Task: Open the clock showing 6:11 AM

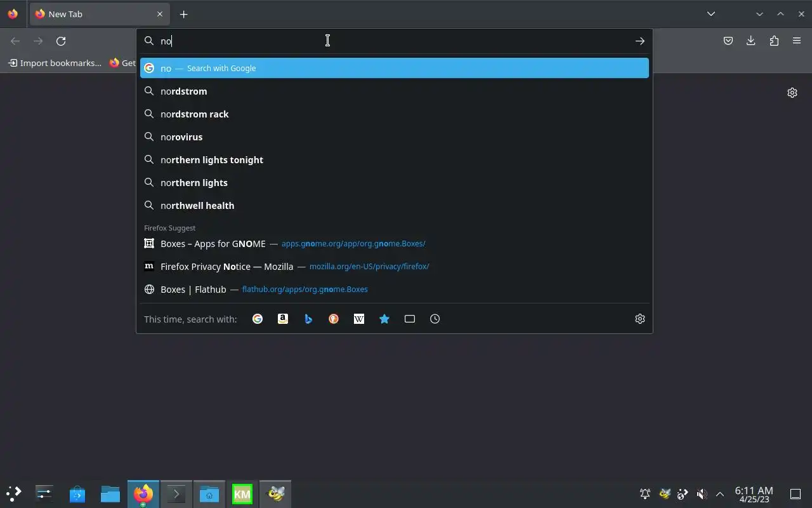Action: tap(754, 494)
